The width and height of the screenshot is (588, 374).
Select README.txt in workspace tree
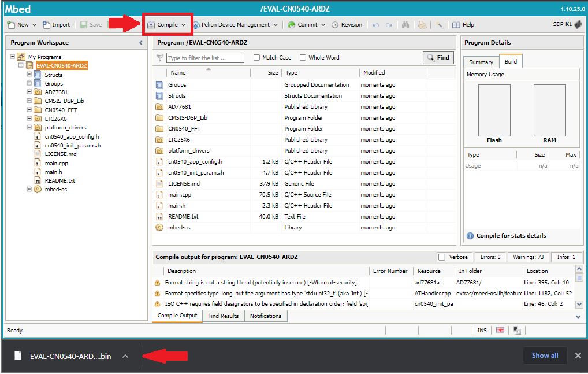pos(59,180)
